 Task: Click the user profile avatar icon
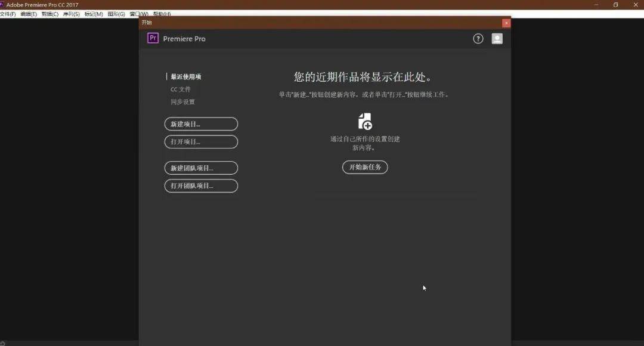click(x=497, y=39)
